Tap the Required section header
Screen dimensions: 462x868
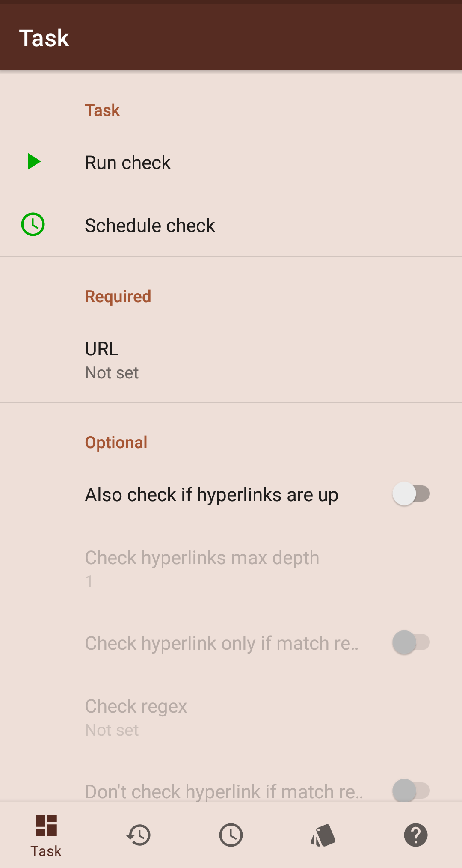(x=118, y=297)
